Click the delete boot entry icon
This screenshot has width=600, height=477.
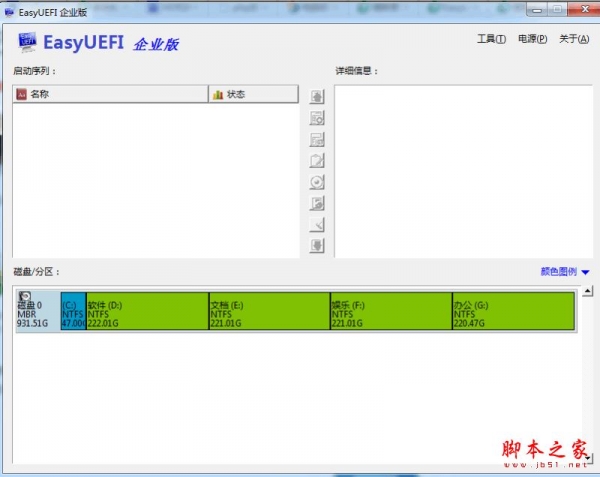coord(317,140)
